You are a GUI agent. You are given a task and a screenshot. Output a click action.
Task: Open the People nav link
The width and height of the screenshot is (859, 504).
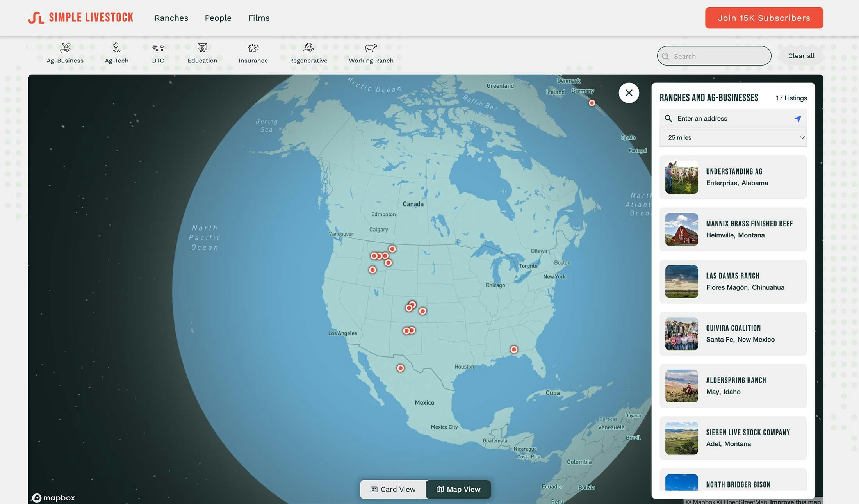click(x=218, y=18)
